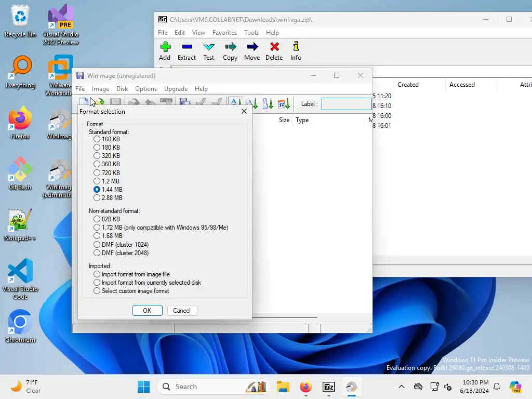Open clock showing 10:30 PM
The image size is (532, 399).
[475, 387]
